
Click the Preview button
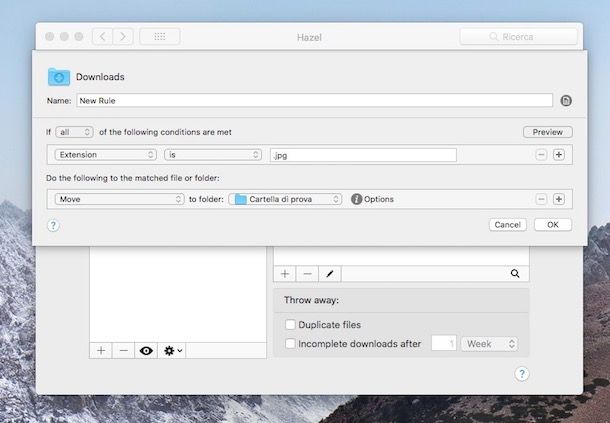point(547,132)
